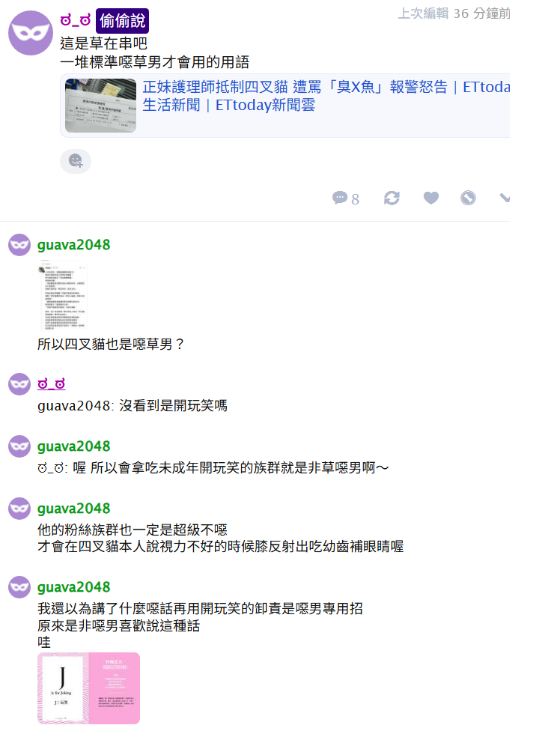Click the ಠ_ಠ username in the main post
The height and width of the screenshot is (746, 560).
[75, 20]
